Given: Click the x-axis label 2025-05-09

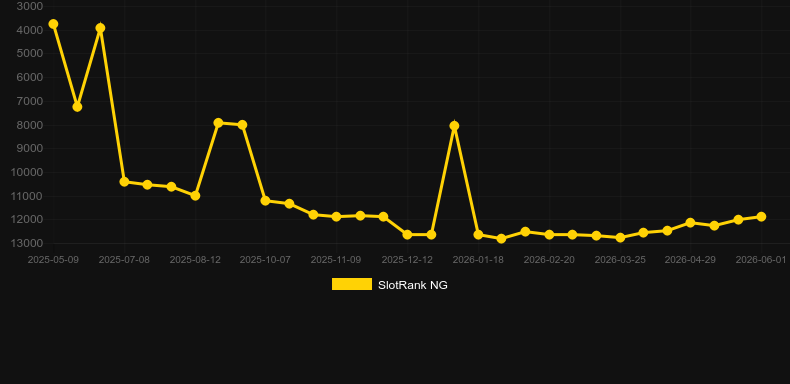Looking at the screenshot, I should (x=53, y=260).
